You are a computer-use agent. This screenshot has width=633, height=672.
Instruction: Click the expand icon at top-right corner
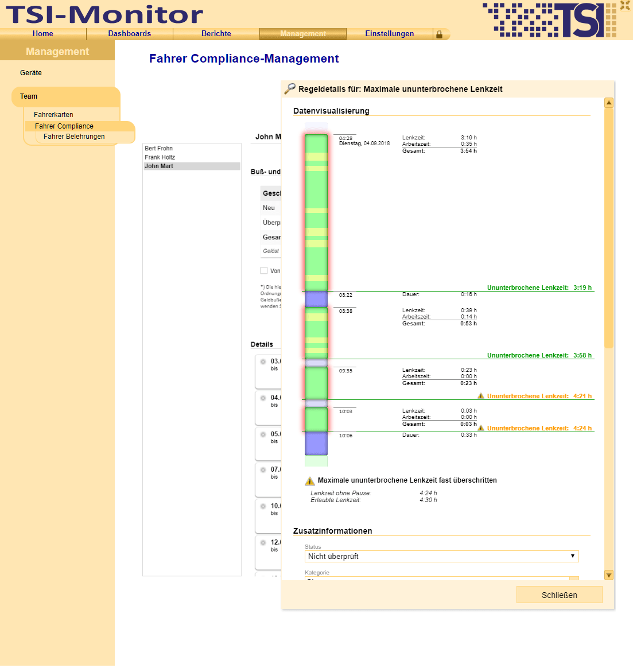(x=625, y=5)
